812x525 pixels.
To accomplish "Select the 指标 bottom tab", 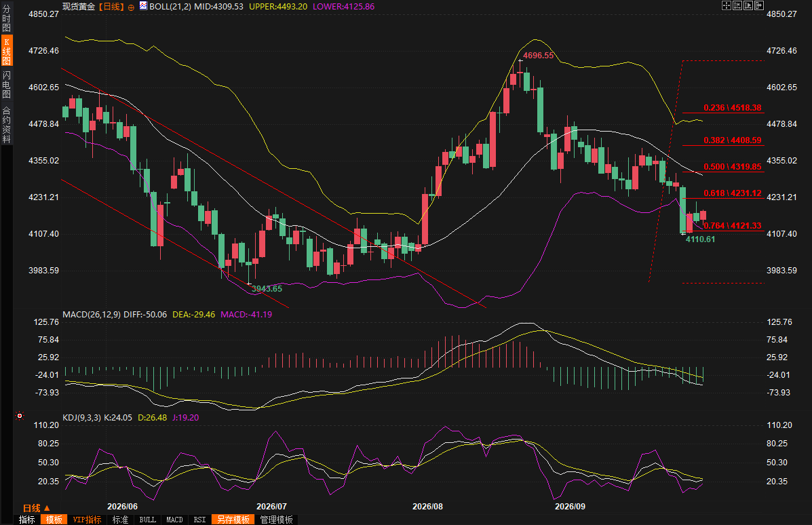I will point(27,520).
